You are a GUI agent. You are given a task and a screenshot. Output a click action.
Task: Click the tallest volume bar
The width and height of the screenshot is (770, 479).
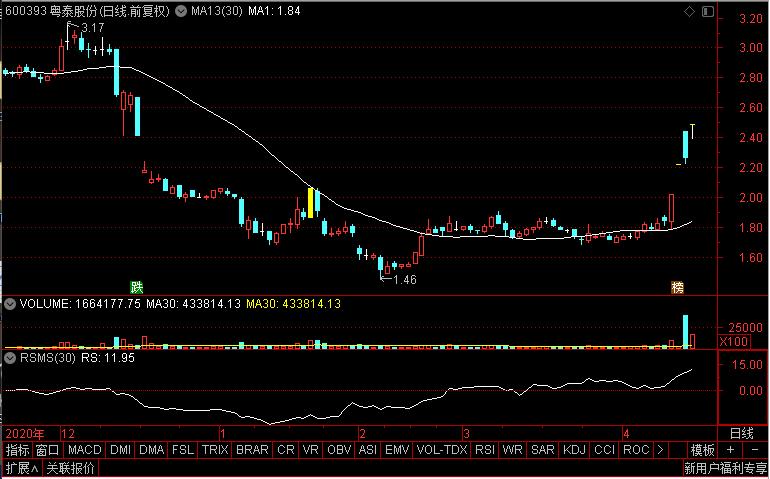click(x=686, y=332)
